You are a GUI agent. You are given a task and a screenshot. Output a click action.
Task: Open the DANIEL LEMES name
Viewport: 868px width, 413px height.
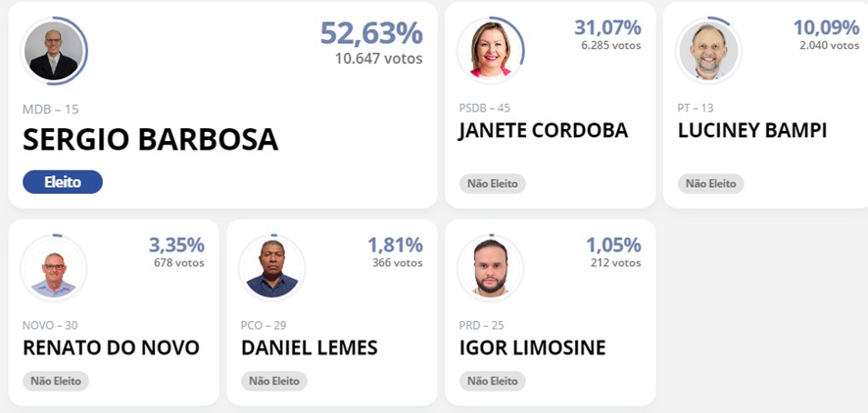pos(310,347)
